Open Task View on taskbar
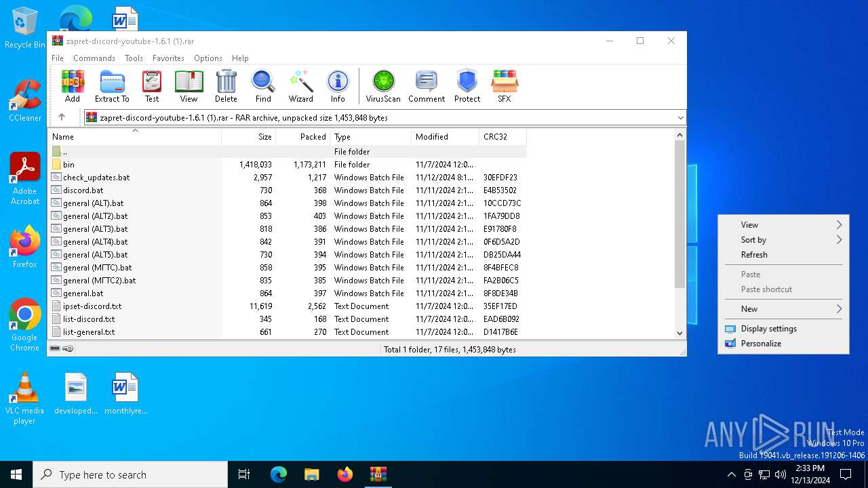This screenshot has height=488, width=868. pos(244,474)
